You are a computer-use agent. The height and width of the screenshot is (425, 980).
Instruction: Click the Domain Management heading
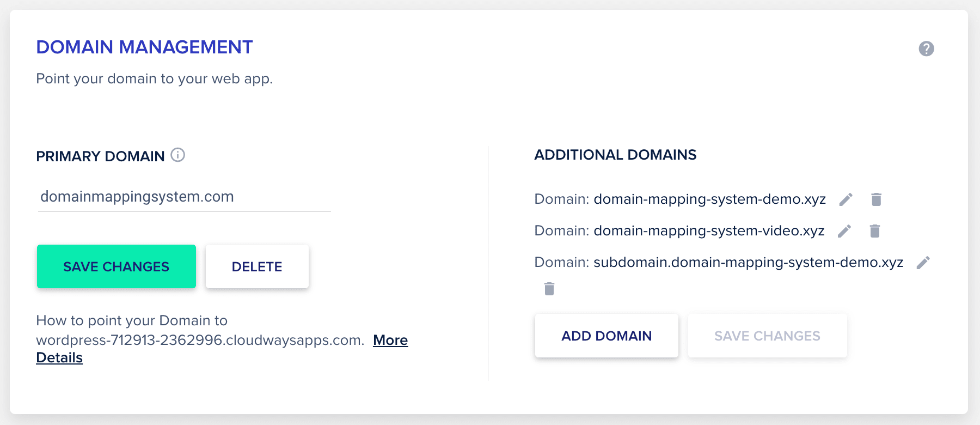144,47
